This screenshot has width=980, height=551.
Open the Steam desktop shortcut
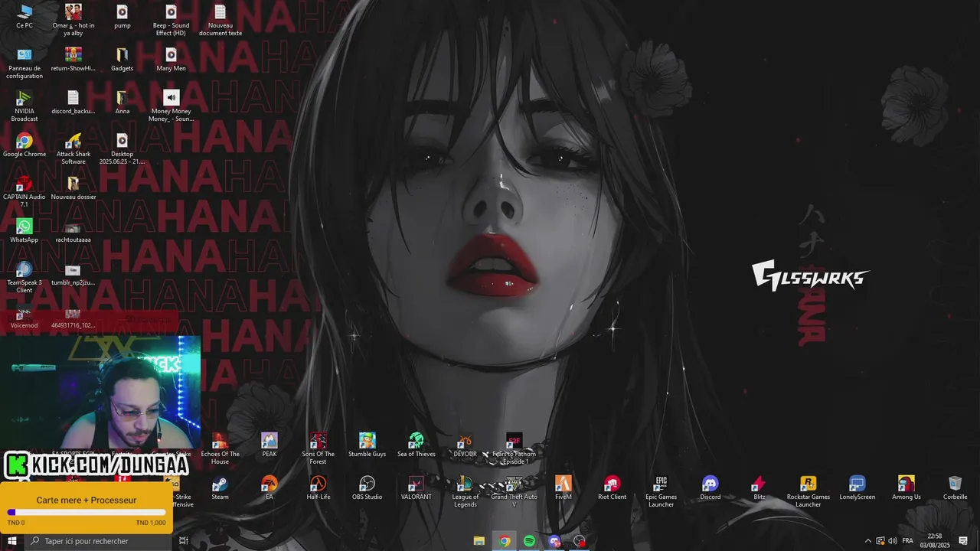220,488
